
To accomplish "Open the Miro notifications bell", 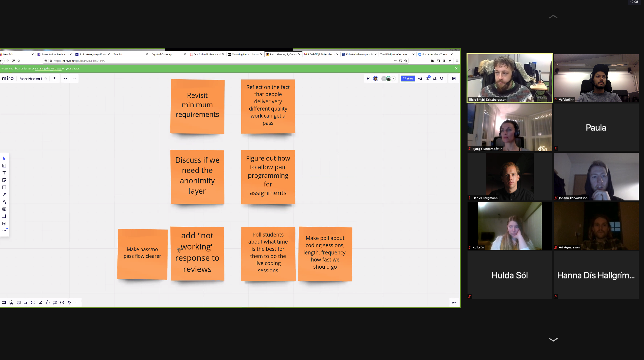I will click(434, 79).
